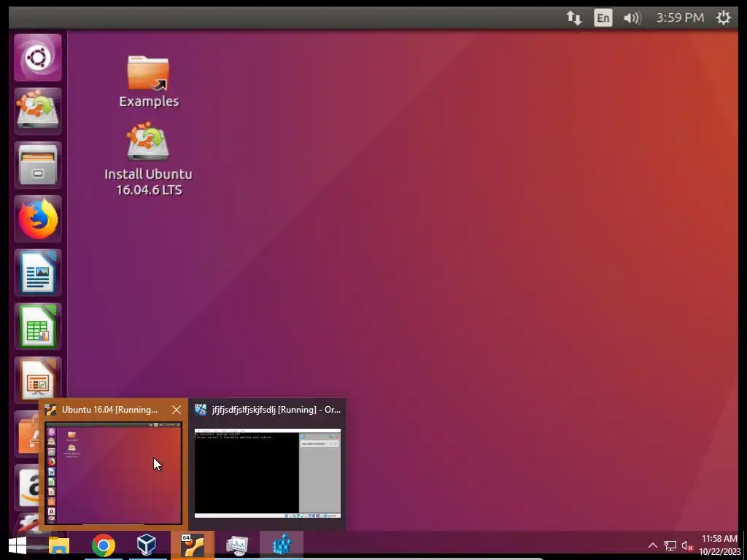Open LibreOffice Calc spreadsheet launcher icon
The image size is (747, 560).
(38, 326)
